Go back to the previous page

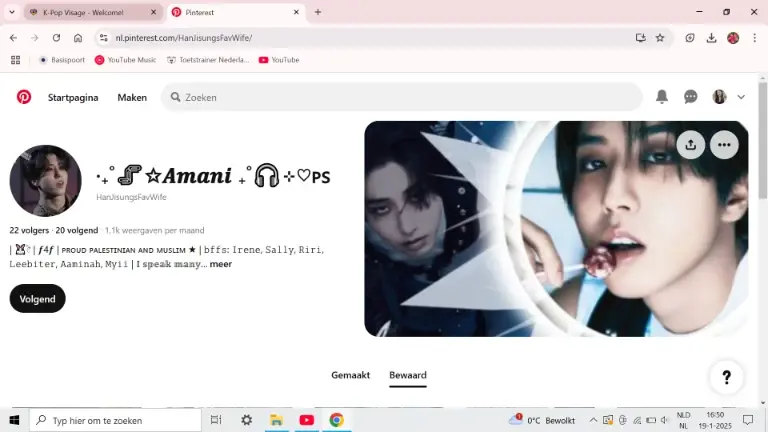13,38
